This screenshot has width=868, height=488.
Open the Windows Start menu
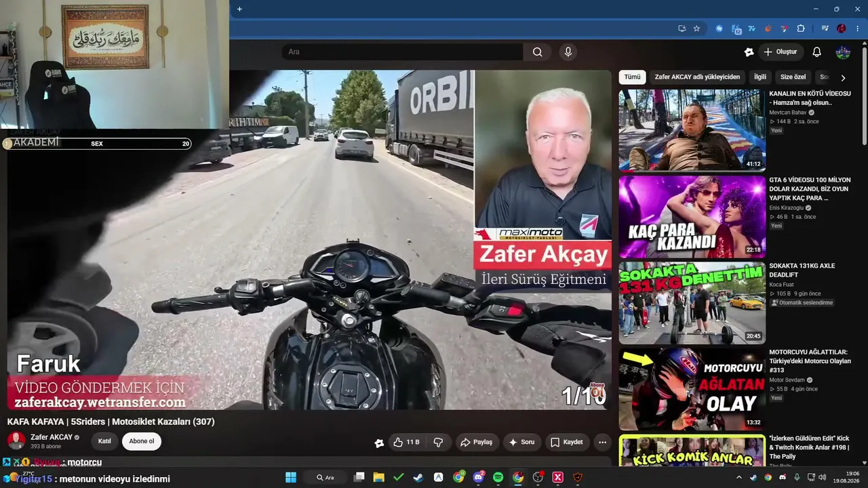(291, 477)
